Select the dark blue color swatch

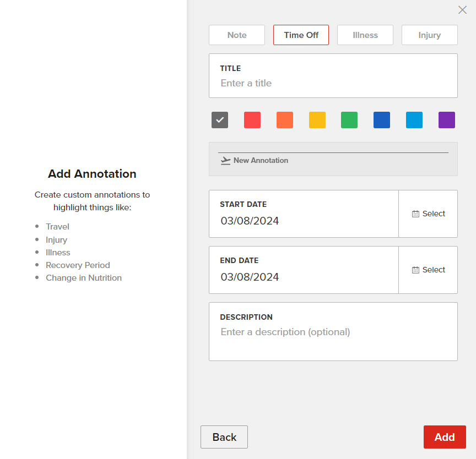(x=382, y=120)
